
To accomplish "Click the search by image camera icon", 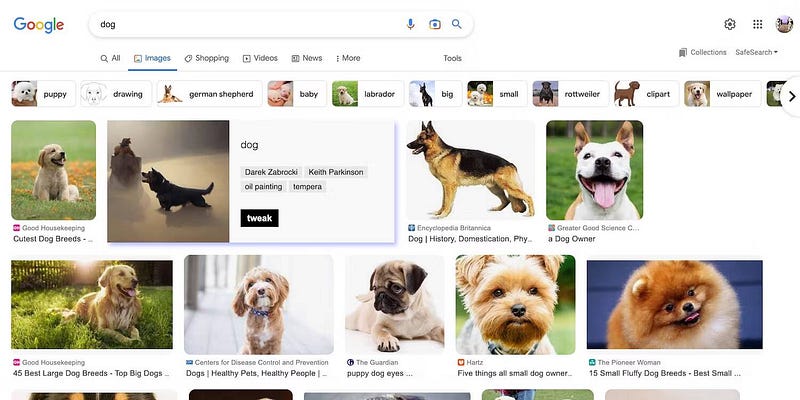I will [434, 24].
